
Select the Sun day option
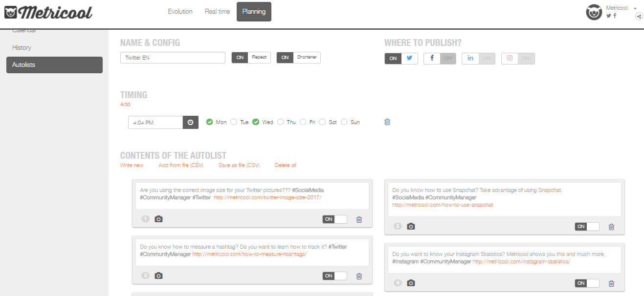[344, 122]
